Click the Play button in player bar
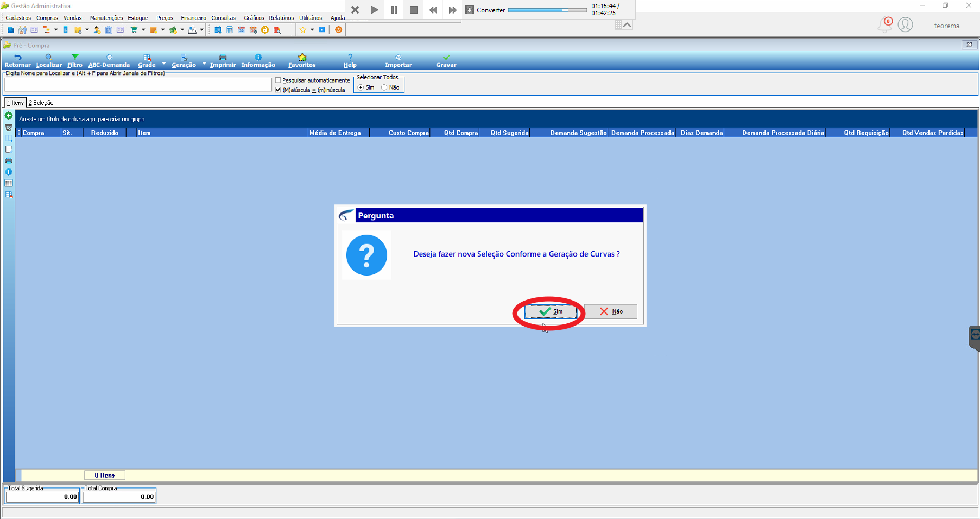This screenshot has width=980, height=519. point(375,10)
